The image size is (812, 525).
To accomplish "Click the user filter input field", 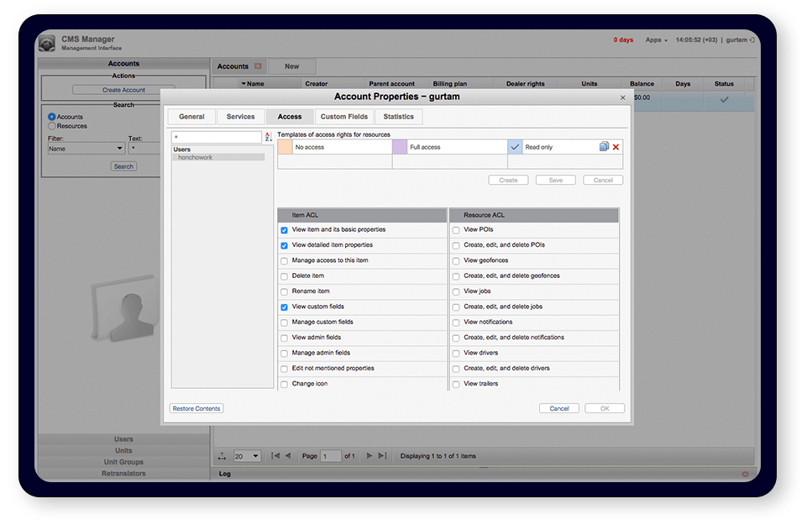I will (x=217, y=137).
